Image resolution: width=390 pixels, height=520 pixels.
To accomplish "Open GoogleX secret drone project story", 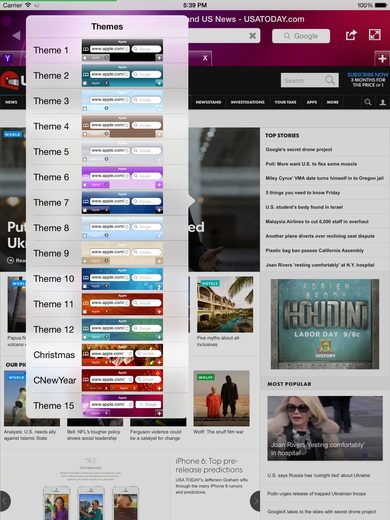I will pyautogui.click(x=321, y=511).
